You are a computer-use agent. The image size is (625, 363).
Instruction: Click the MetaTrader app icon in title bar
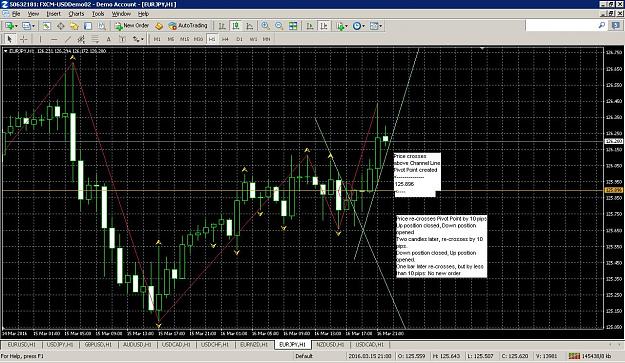(5, 4)
